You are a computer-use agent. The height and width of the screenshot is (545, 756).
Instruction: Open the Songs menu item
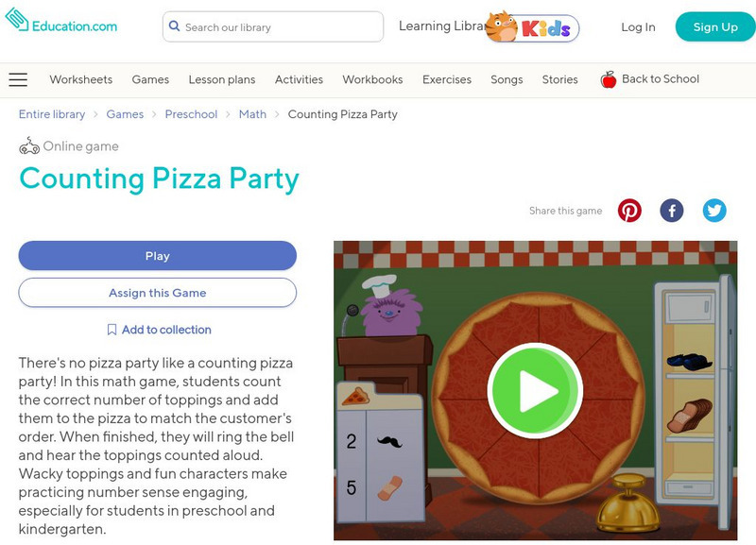pos(507,79)
